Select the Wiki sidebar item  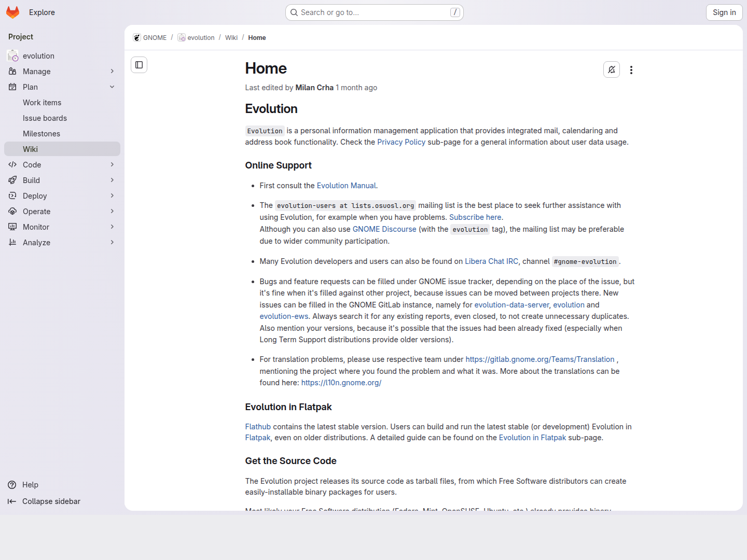[x=62, y=149]
